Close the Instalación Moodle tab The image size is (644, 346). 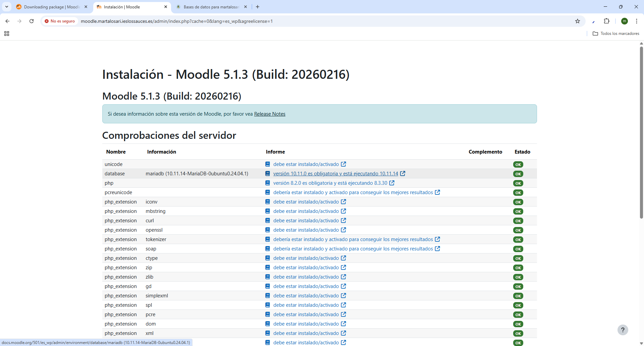[x=166, y=7]
